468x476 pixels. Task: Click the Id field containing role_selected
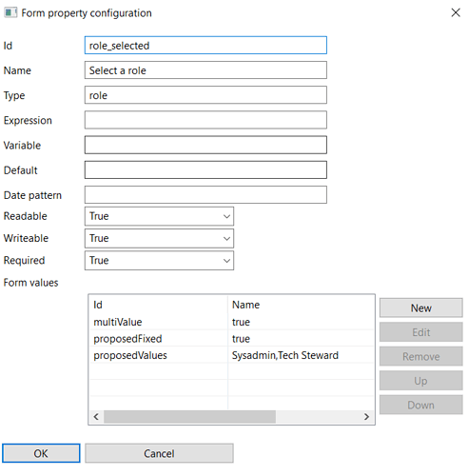(205, 46)
